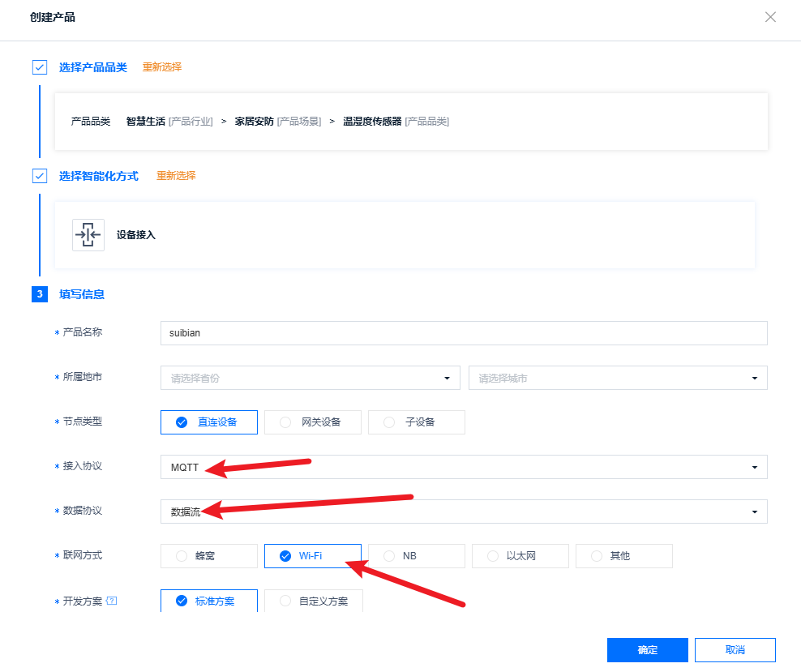Click the 数据协议 field label
801x672 pixels.
tap(82, 511)
